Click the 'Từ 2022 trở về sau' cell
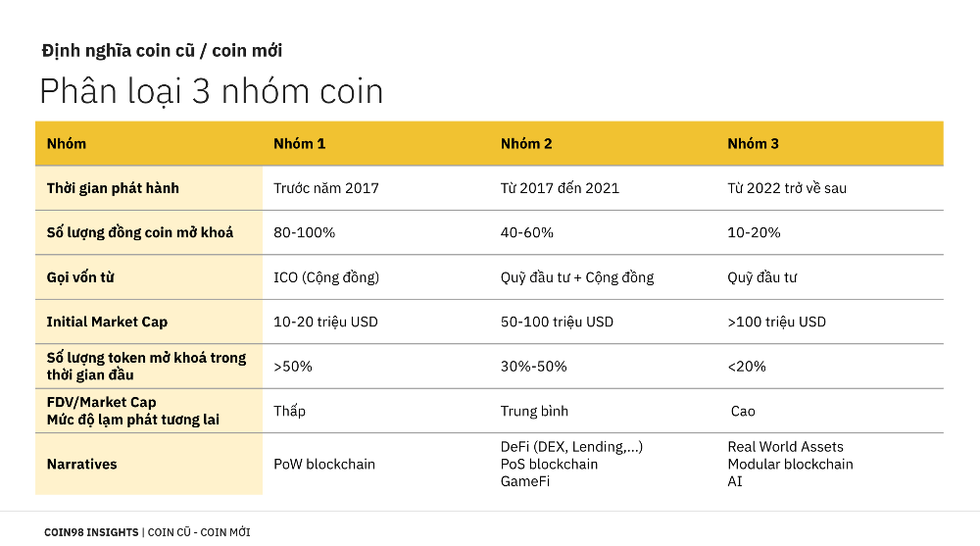 786,188
